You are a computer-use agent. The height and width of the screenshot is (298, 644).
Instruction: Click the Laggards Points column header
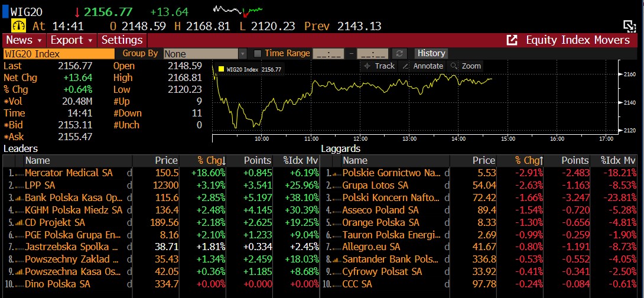tap(567, 161)
